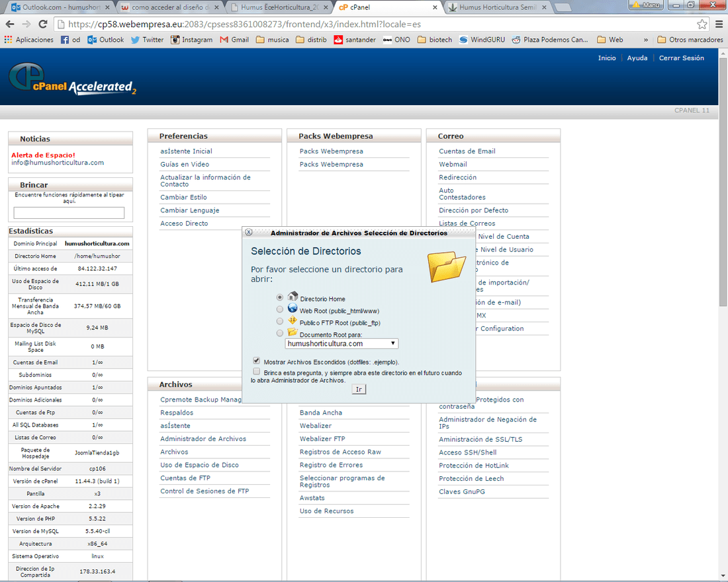Viewport: 728px width, 582px height.
Task: Click Cerrar Sesión link
Action: (682, 58)
